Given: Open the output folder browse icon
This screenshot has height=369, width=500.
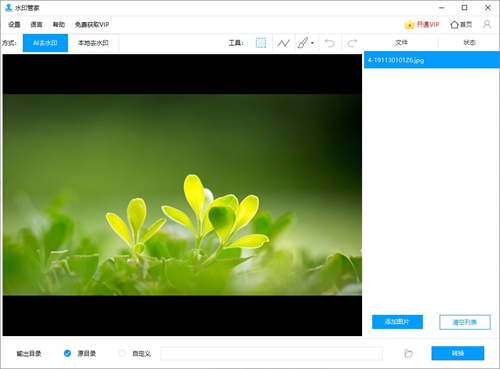Looking at the screenshot, I should point(408,353).
